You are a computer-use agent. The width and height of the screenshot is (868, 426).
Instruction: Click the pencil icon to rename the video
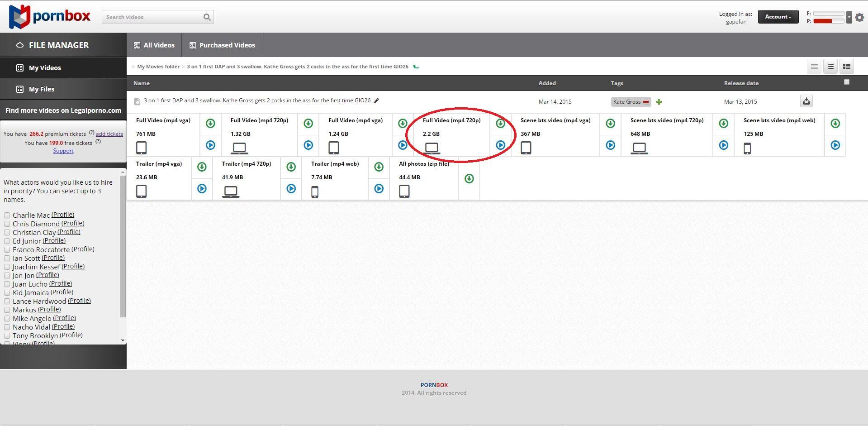376,101
